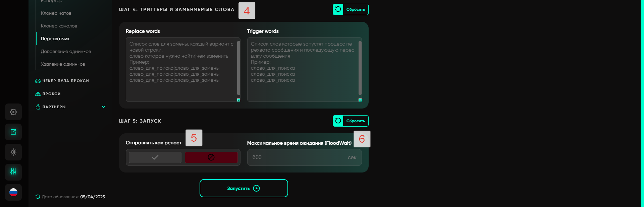The height and width of the screenshot is (207, 644).
Task: Select Добавление админ-ов in sidebar
Action: tap(66, 52)
